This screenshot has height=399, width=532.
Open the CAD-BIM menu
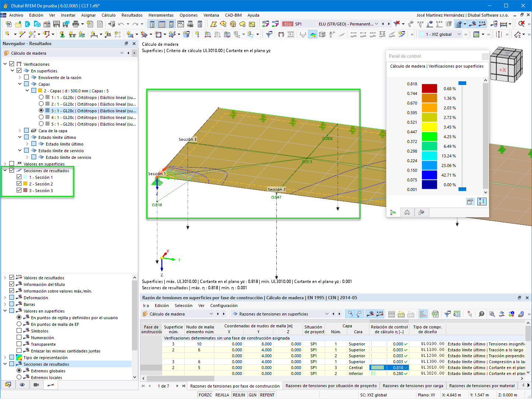pos(233,15)
